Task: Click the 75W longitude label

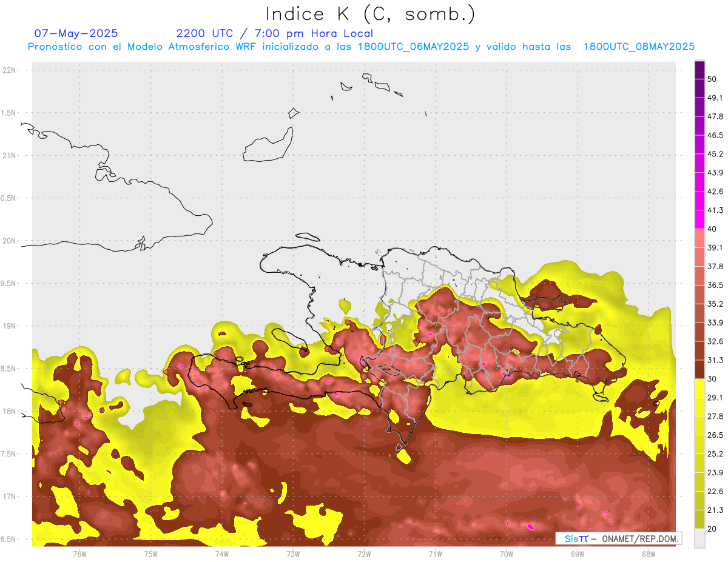Action: tap(151, 554)
